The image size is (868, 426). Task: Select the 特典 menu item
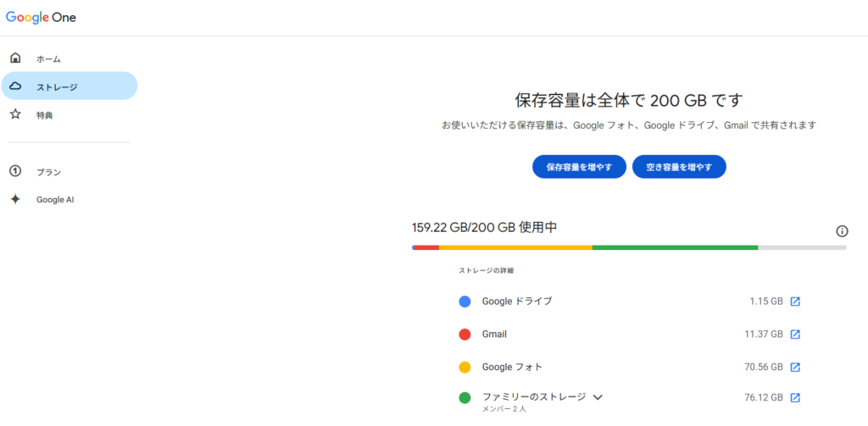pyautogui.click(x=45, y=115)
